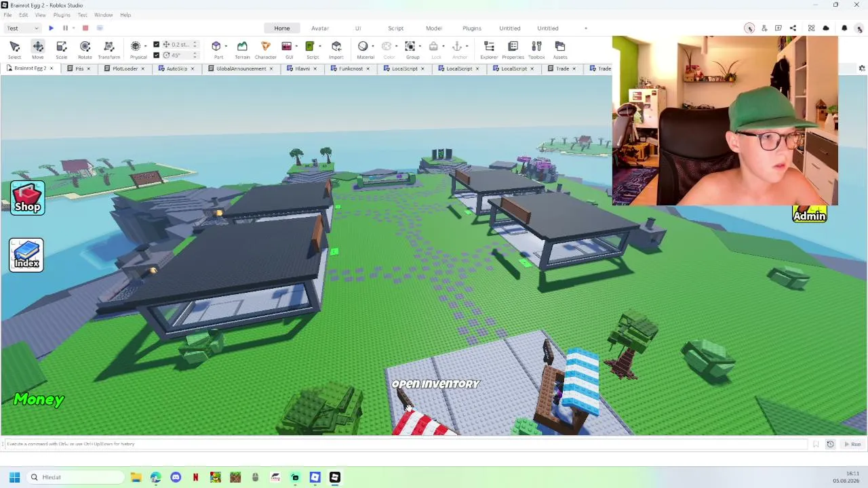The image size is (868, 488).
Task: Open the Share icon in the top bar
Action: 793,28
